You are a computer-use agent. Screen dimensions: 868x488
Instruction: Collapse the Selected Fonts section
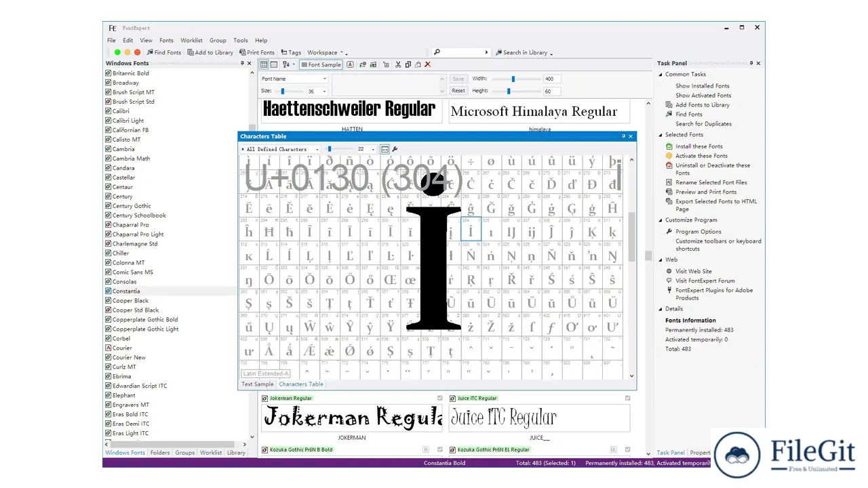661,135
